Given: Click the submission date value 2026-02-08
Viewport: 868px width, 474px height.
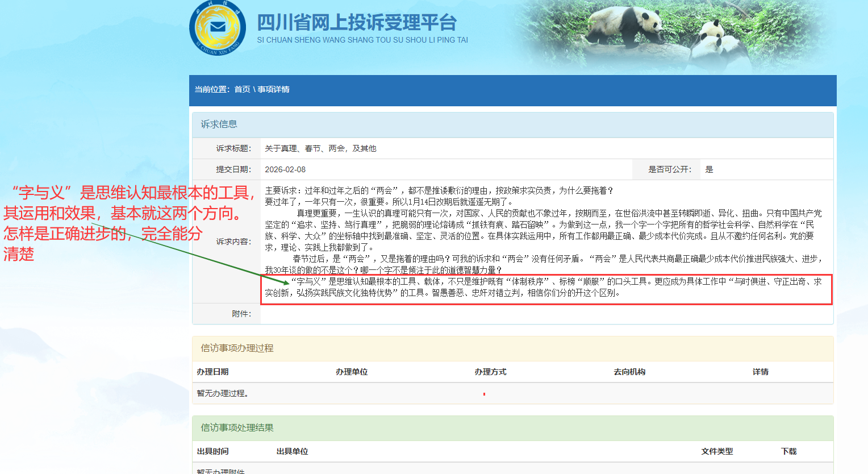Looking at the screenshot, I should click(285, 169).
